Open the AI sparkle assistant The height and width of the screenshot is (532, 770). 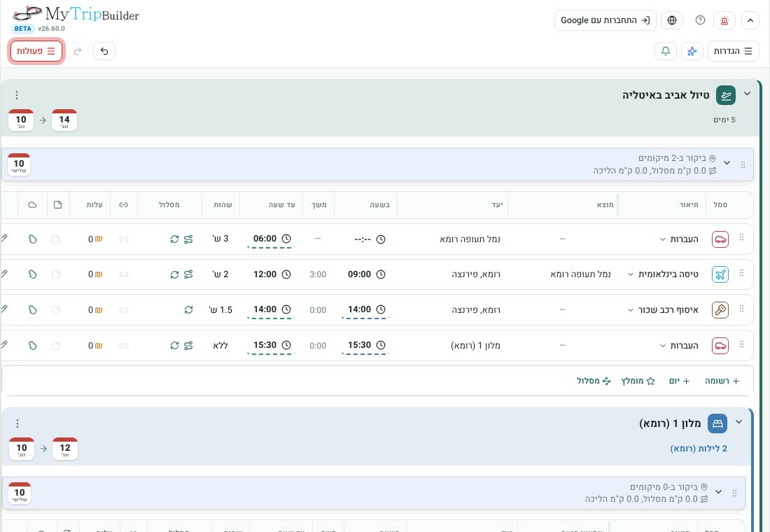click(692, 51)
